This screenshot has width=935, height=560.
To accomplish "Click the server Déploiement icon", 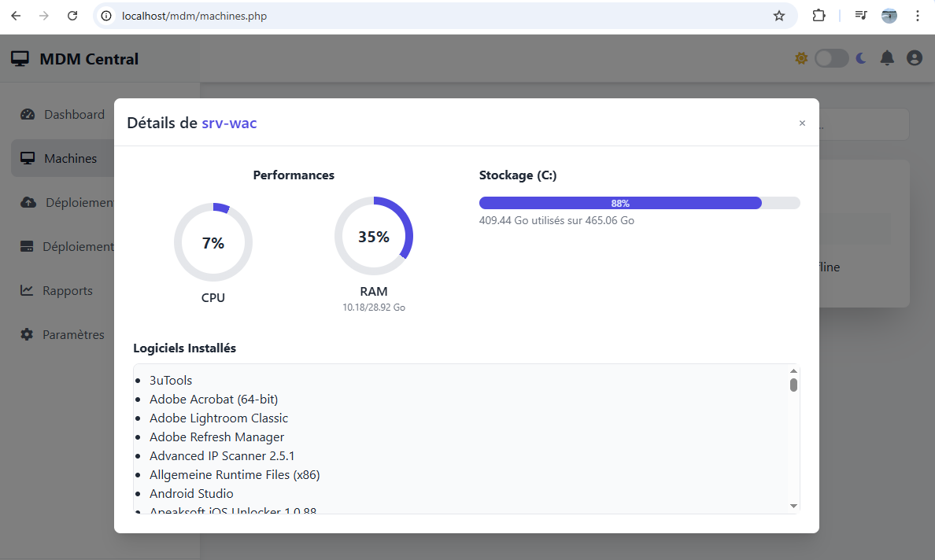I will [x=28, y=246].
